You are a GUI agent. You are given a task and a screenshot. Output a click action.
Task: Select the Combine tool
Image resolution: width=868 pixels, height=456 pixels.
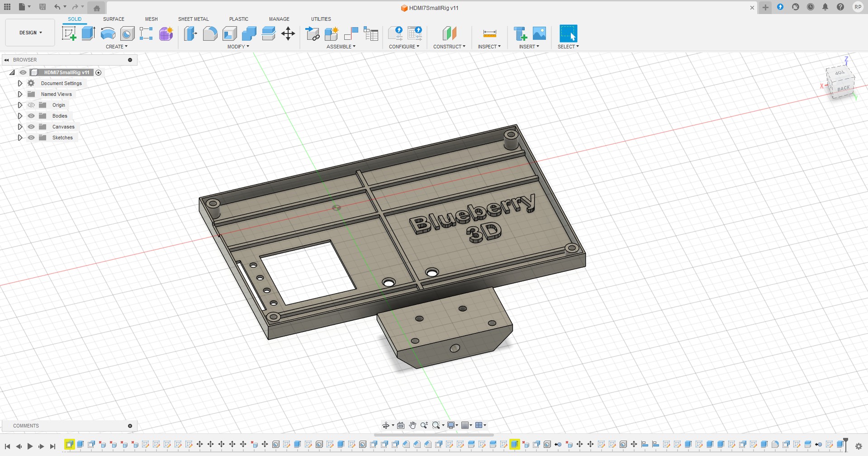[x=249, y=33]
